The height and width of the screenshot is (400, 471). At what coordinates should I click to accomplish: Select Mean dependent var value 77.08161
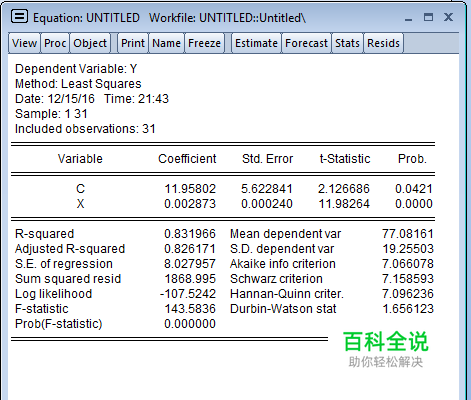[x=408, y=234]
